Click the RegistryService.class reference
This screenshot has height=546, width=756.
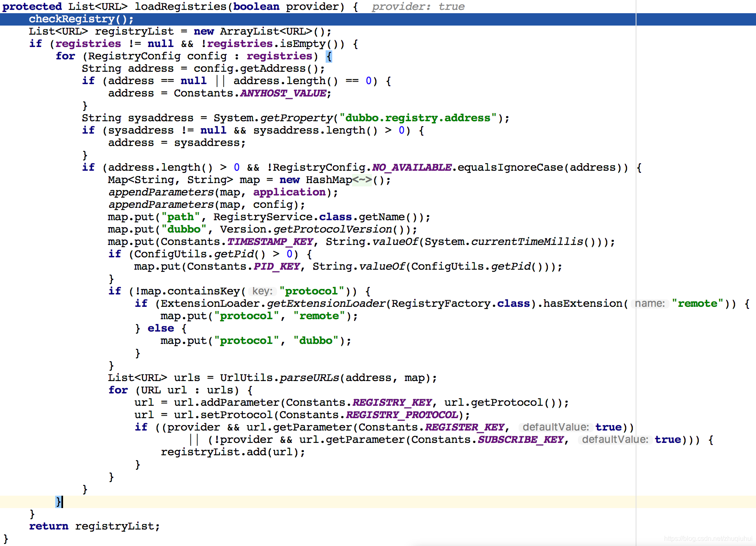pyautogui.click(x=283, y=217)
